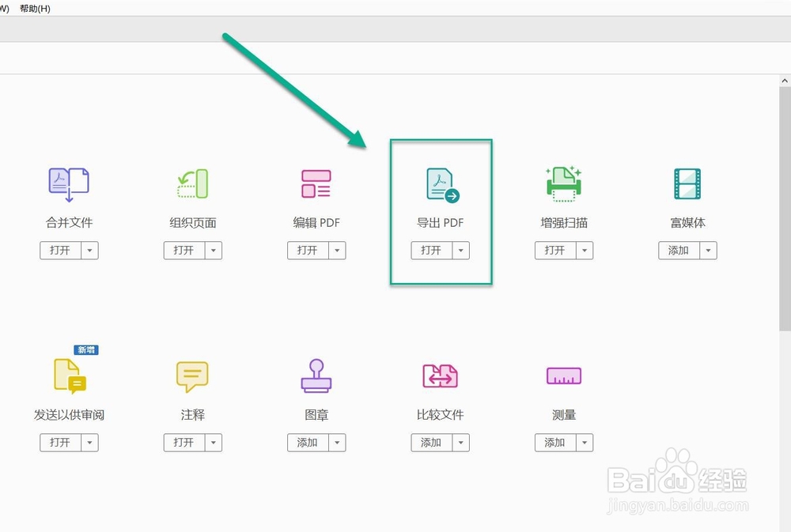Open the dropdown next to 图章 添加 button
Image resolution: width=791 pixels, height=532 pixels.
(x=338, y=443)
